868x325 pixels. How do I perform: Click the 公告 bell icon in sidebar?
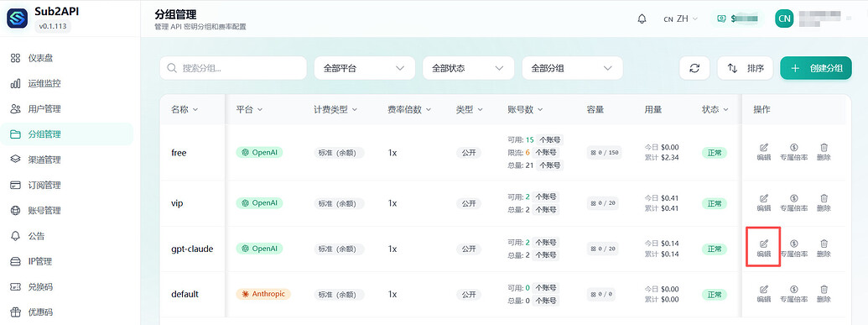[15, 236]
